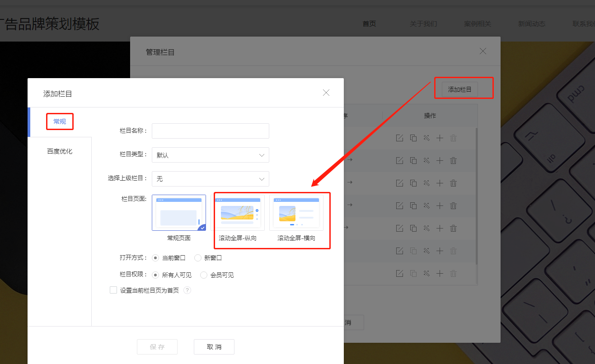Open the 关于我们 navigation item
The image size is (595, 364).
(x=423, y=24)
